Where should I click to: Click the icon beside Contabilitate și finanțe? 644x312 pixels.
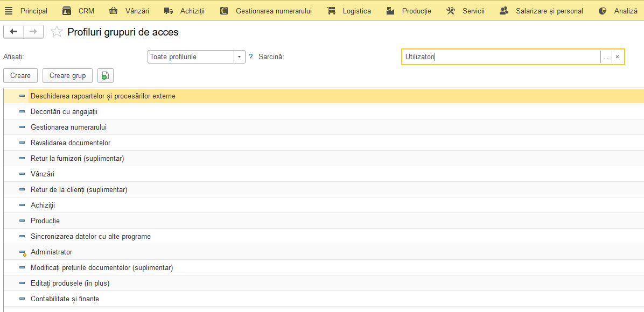click(x=22, y=299)
